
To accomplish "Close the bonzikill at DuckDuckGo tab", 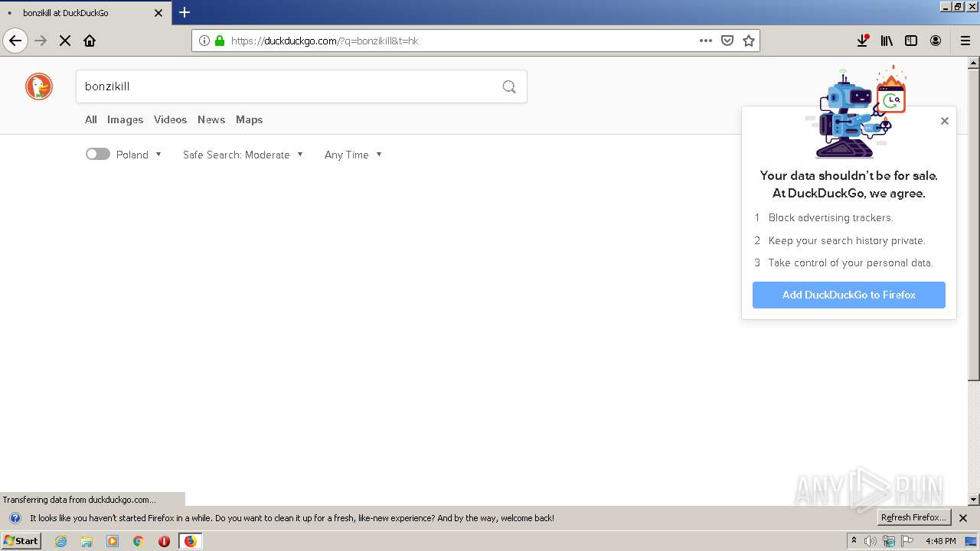I will 158,13.
